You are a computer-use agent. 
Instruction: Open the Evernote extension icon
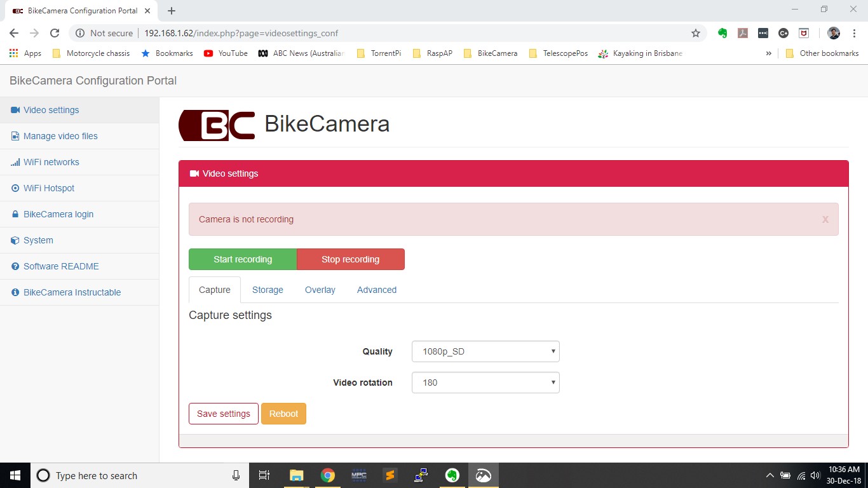[722, 33]
